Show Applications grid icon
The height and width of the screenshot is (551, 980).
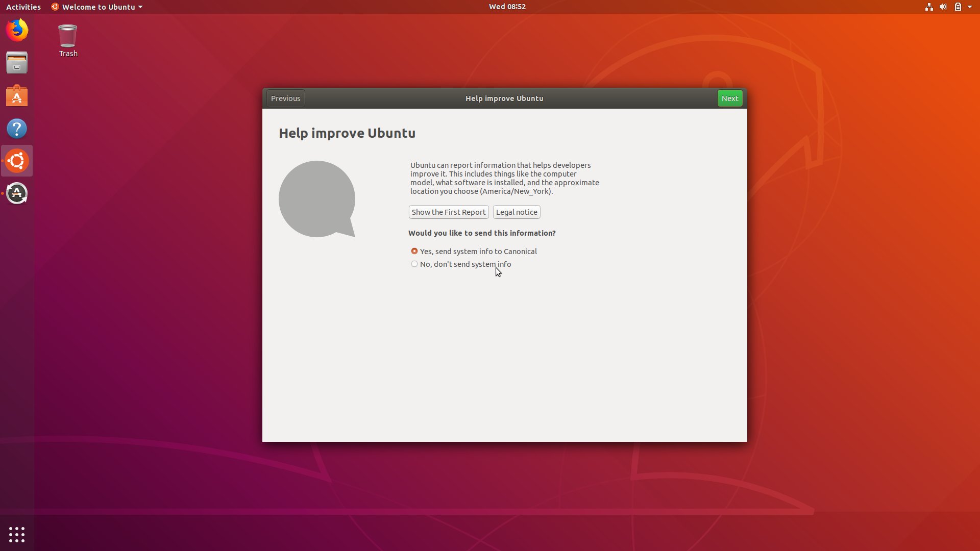(x=17, y=534)
